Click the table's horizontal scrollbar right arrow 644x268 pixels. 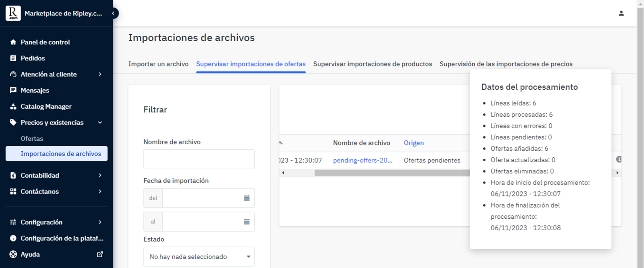[617, 173]
